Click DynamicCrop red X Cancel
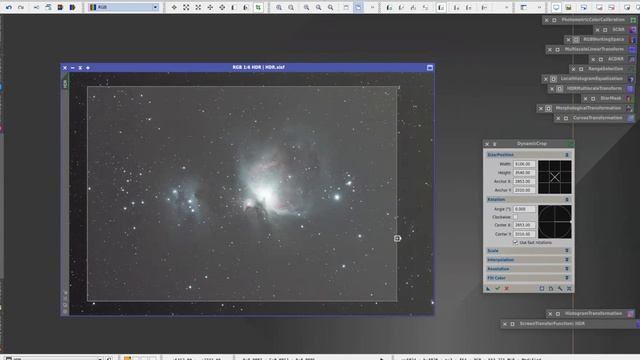 (x=507, y=288)
